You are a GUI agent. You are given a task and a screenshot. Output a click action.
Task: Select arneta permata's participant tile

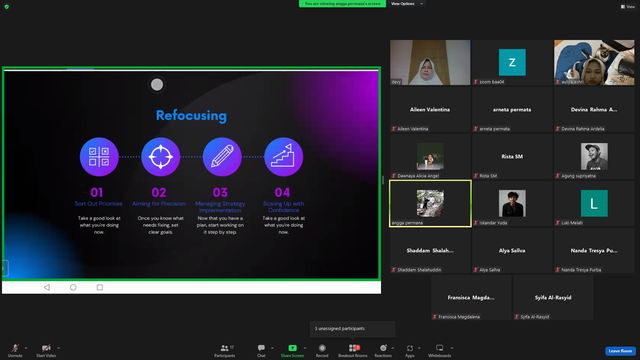(512, 109)
